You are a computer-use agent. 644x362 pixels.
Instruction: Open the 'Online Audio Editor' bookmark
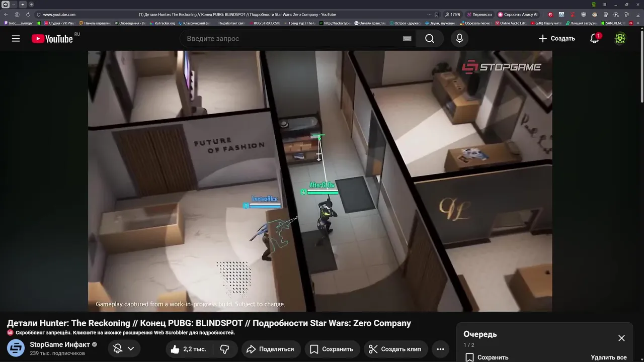pos(511,23)
